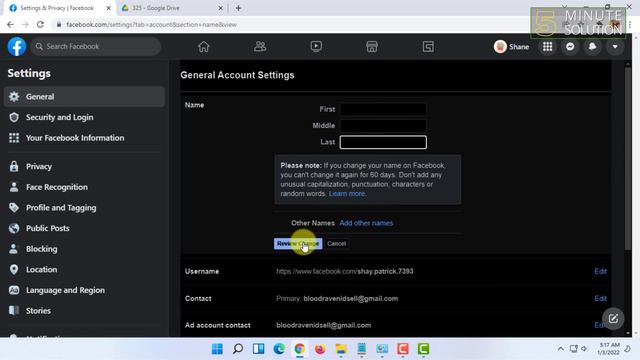The height and width of the screenshot is (360, 640).
Task: Show hidden system tray icons
Action: [x=561, y=349]
